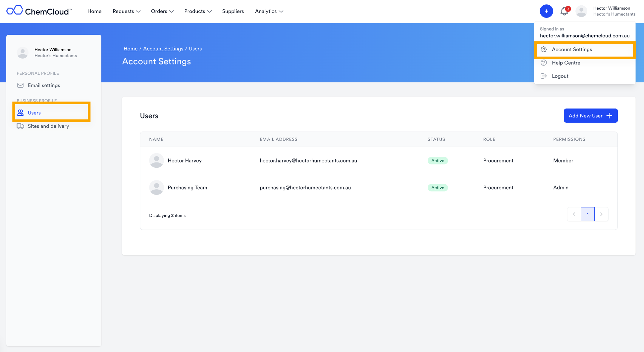Open Sites and delivery in the sidebar
Viewport: 644px width, 352px height.
[48, 126]
